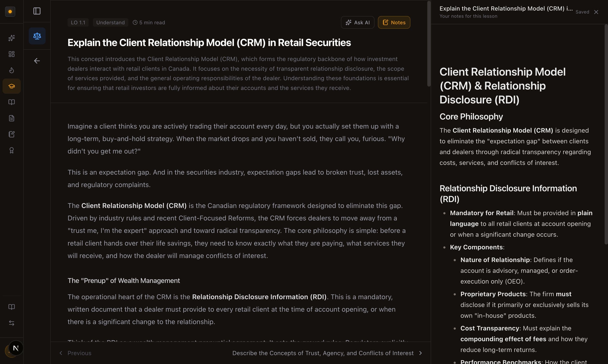Open the dashboard grid icon
The width and height of the screenshot is (608, 364).
pos(12,54)
